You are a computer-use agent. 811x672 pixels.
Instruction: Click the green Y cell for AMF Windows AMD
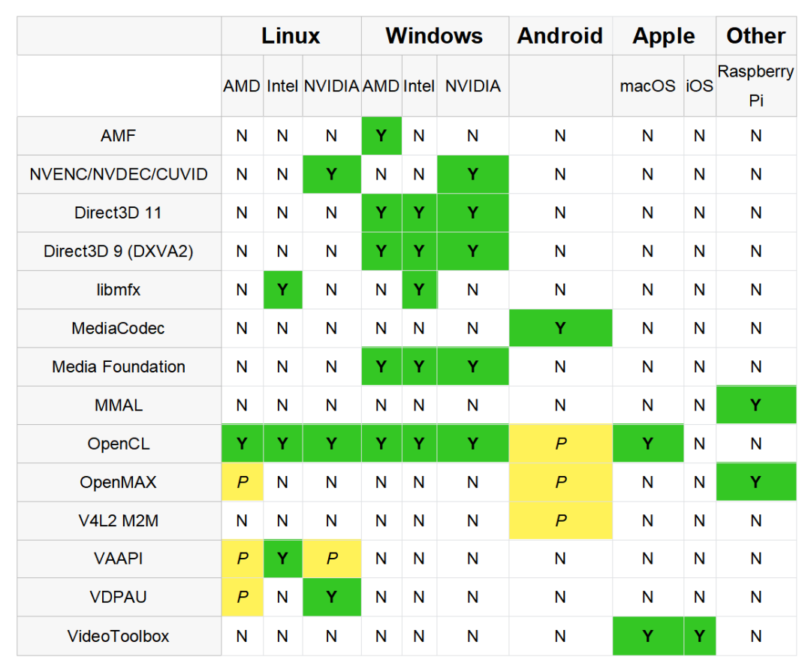(x=381, y=136)
